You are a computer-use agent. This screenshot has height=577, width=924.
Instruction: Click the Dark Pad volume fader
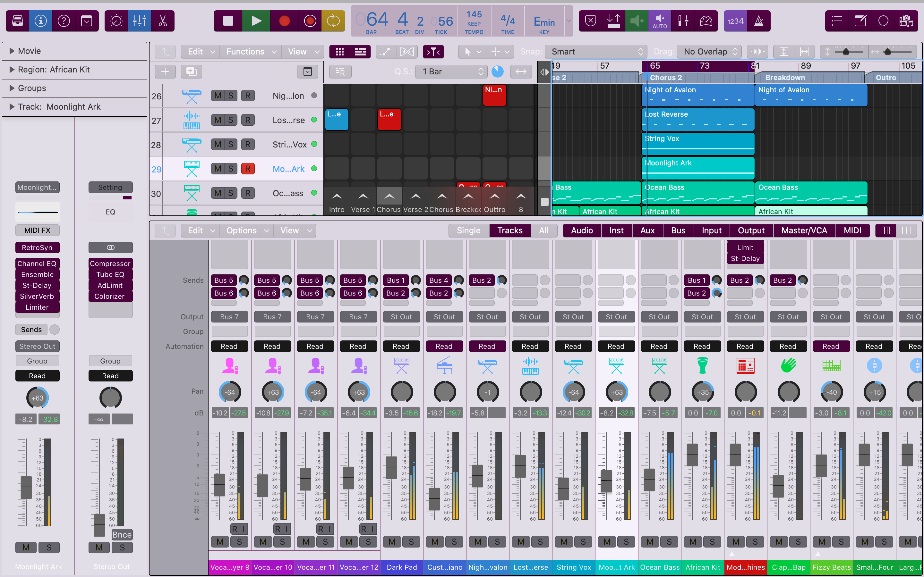(x=391, y=467)
